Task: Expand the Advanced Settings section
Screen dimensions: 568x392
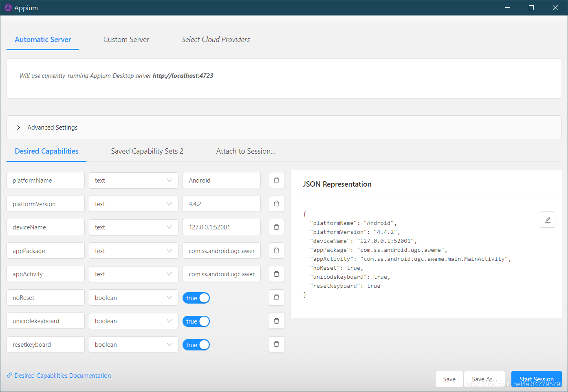Action: click(284, 128)
